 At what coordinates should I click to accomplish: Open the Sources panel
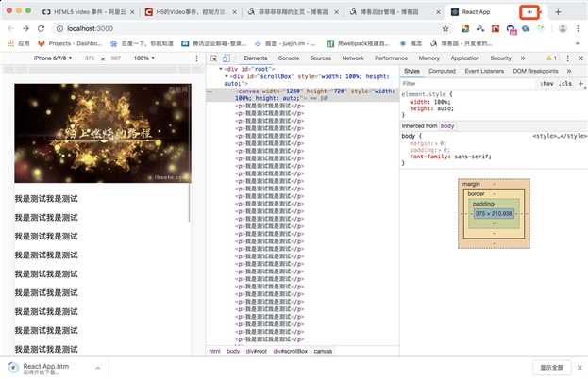pos(321,58)
